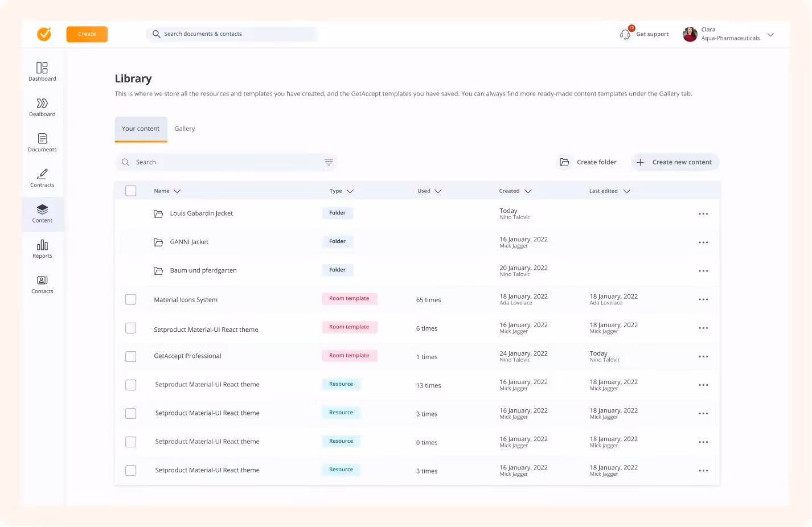The image size is (812, 527).
Task: Select the Dealboard sidebar icon
Action: click(42, 107)
